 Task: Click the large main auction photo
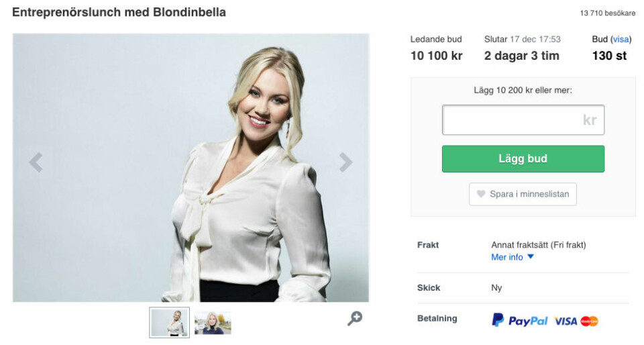[191, 168]
